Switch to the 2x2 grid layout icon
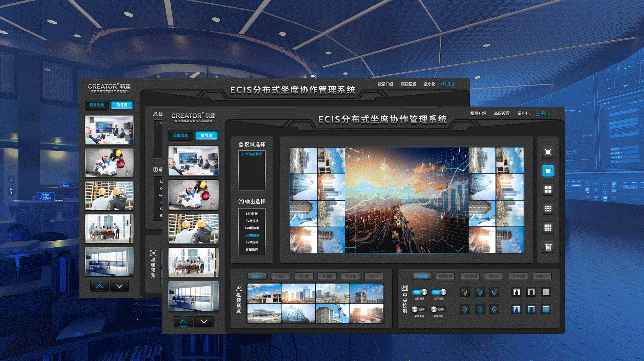The image size is (644, 361). click(x=548, y=190)
